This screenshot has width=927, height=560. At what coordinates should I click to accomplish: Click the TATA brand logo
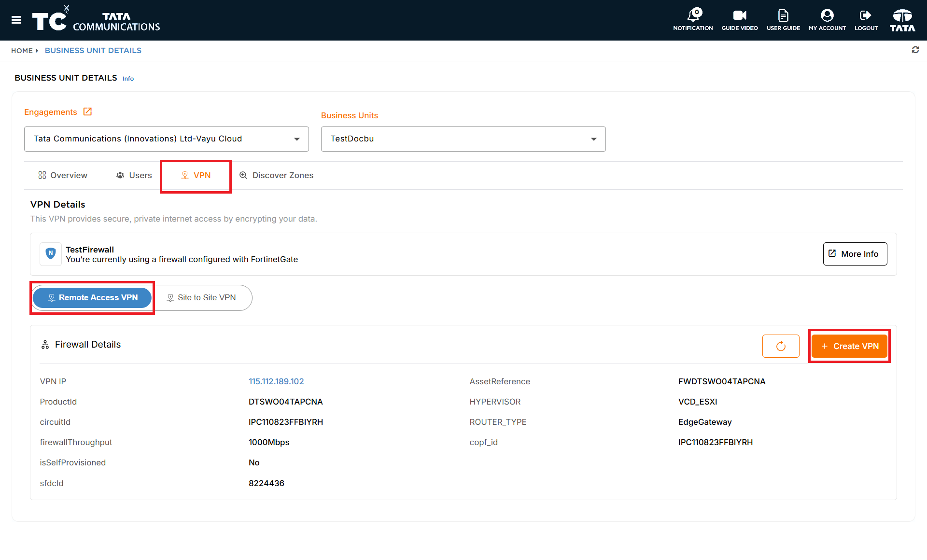point(902,20)
